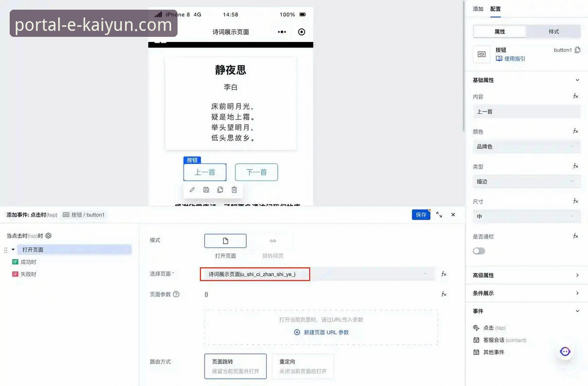Click the fx icon next to 尺寸
Image resolution: width=588 pixels, height=386 pixels.
coord(576,201)
